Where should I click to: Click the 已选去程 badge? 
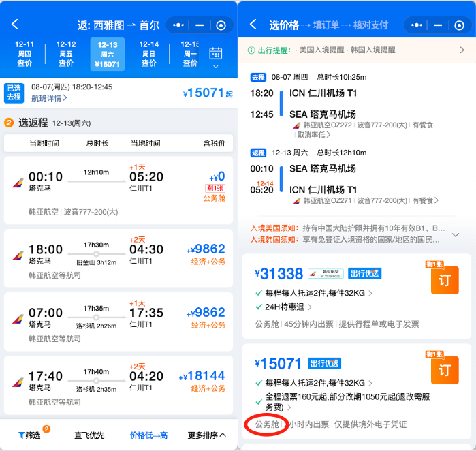click(14, 93)
